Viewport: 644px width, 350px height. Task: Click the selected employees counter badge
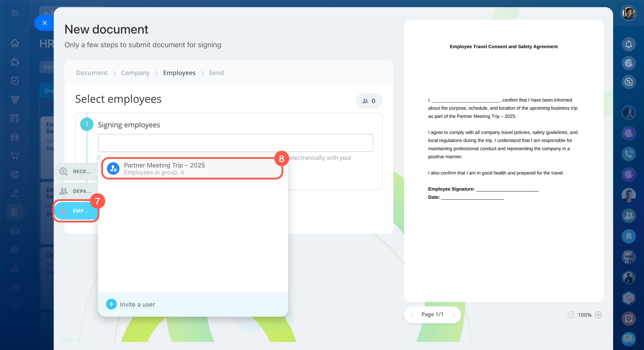369,101
